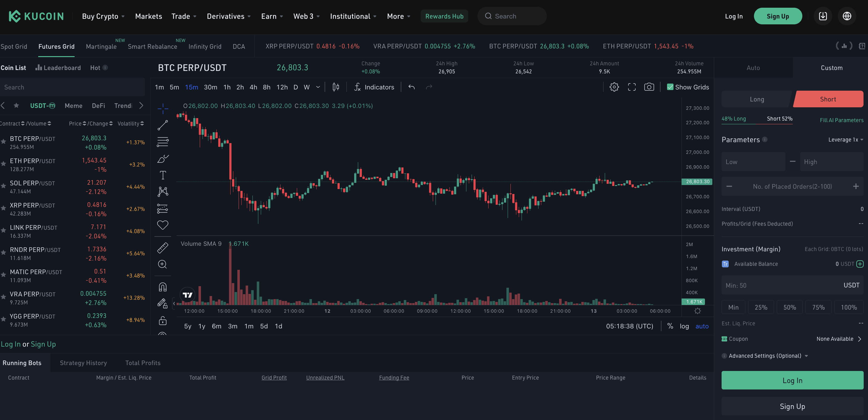Open the Derivatives menu dropdown

click(228, 16)
